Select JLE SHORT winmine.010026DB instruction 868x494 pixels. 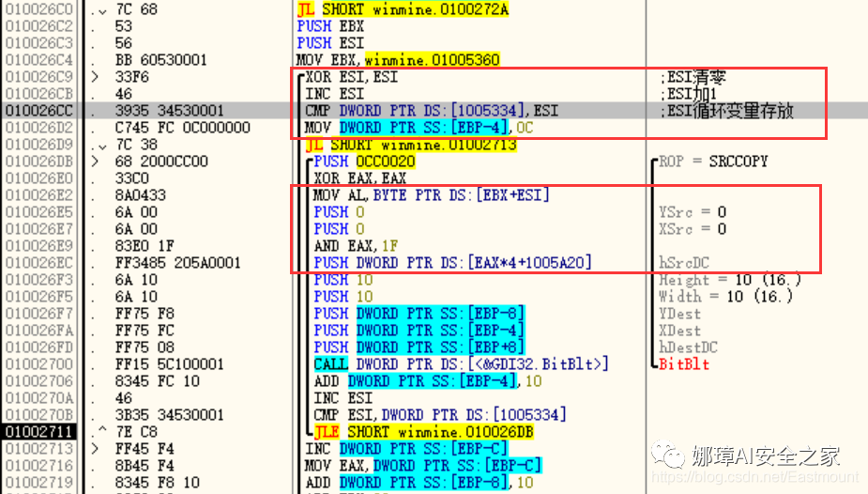pos(423,431)
